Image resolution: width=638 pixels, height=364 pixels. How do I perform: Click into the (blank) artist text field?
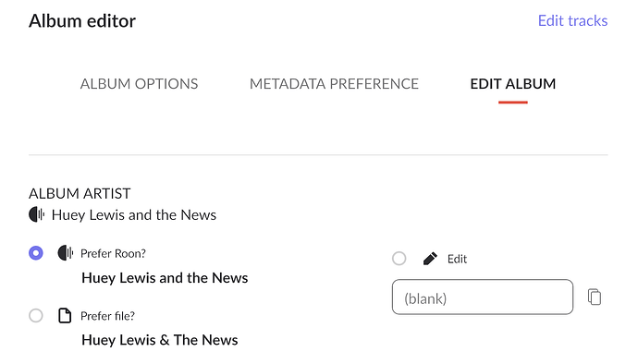pyautogui.click(x=483, y=297)
